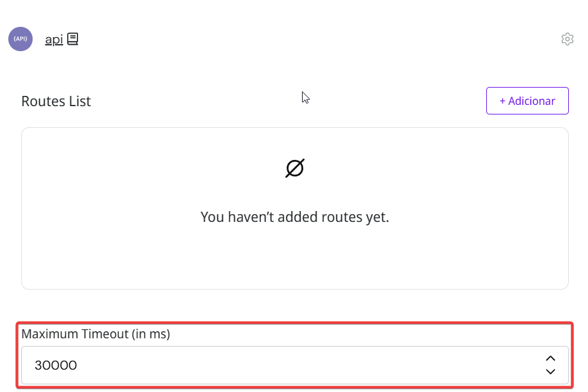
Task: Click the plus sign on Adicionar button
Action: (502, 101)
